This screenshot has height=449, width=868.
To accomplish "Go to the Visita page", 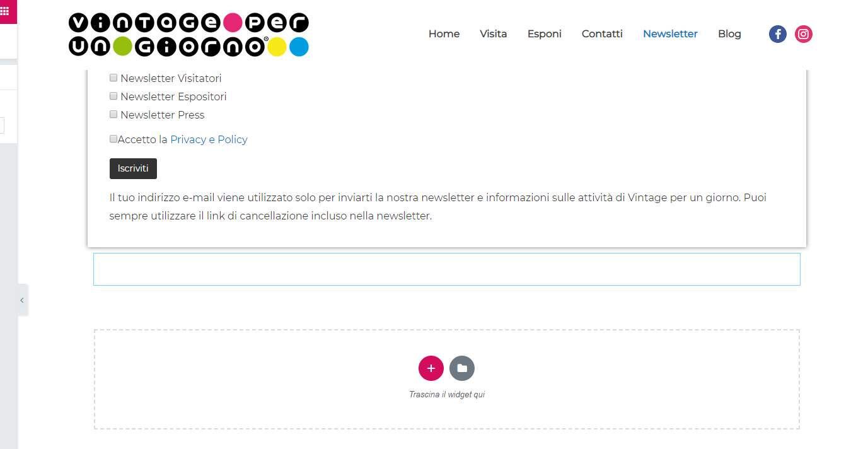I will click(x=493, y=34).
